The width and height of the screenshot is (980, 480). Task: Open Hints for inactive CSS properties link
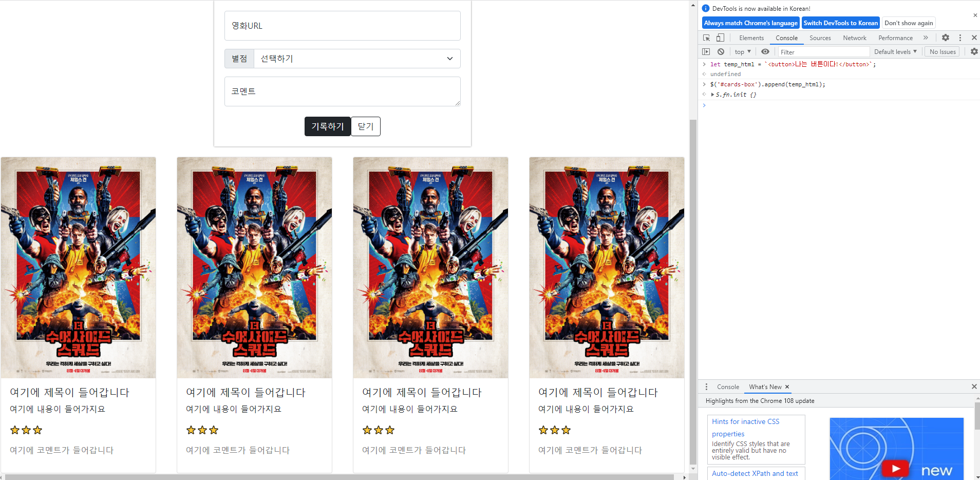(745, 428)
